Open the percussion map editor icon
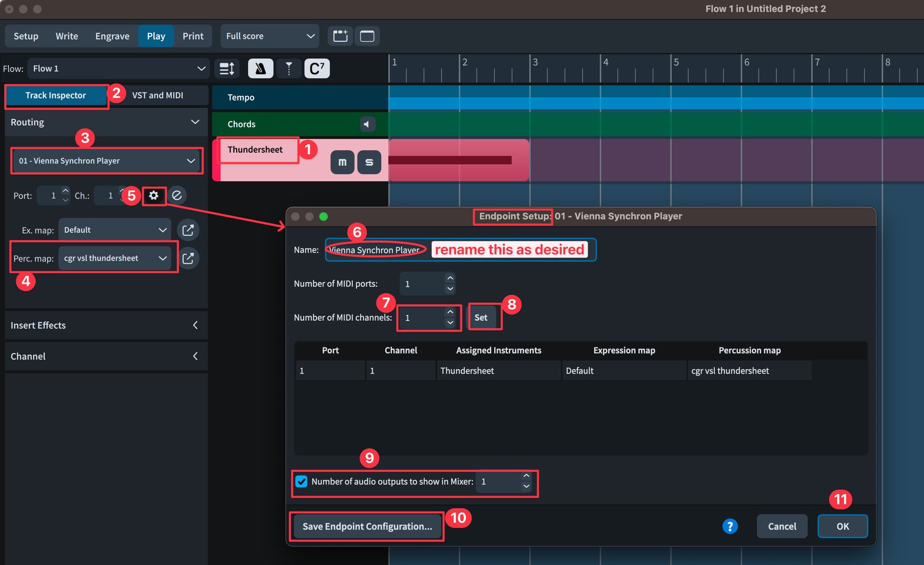This screenshot has height=565, width=924. pyautogui.click(x=188, y=258)
